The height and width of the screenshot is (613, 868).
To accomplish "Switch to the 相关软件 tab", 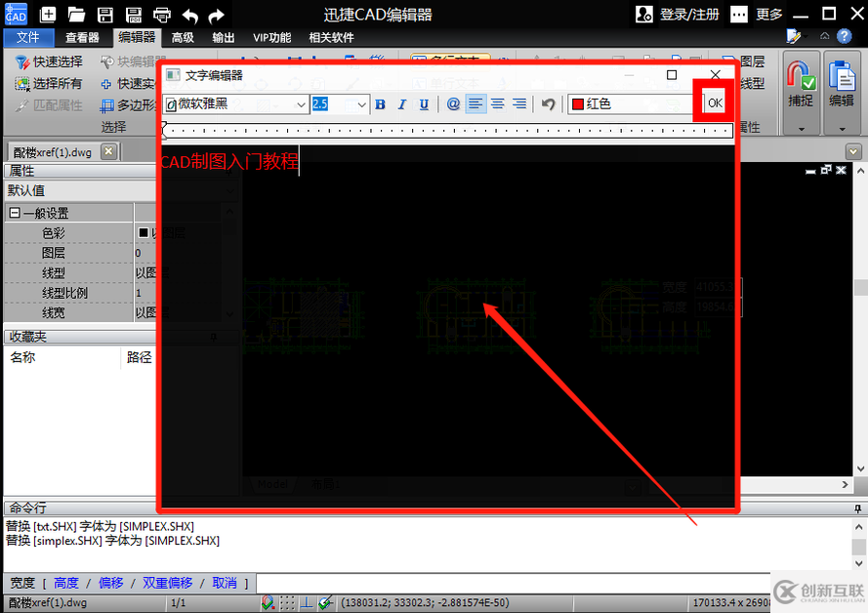I will coord(331,38).
